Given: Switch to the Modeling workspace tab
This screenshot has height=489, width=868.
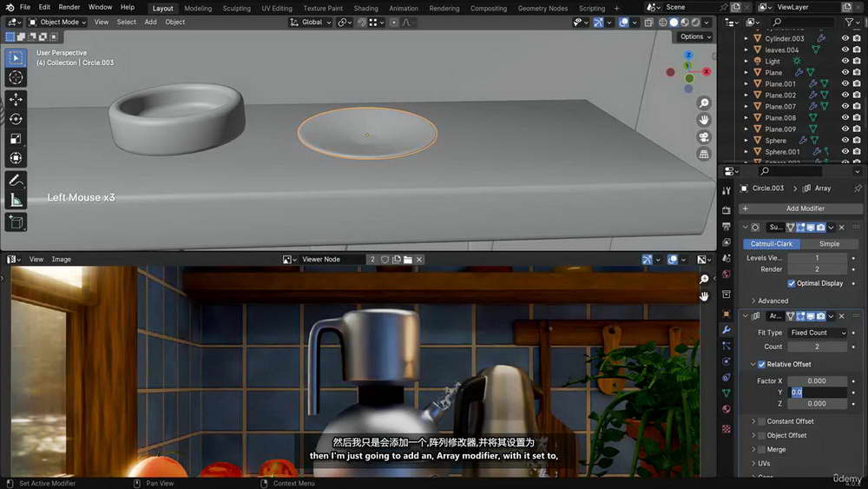Looking at the screenshot, I should 198,9.
